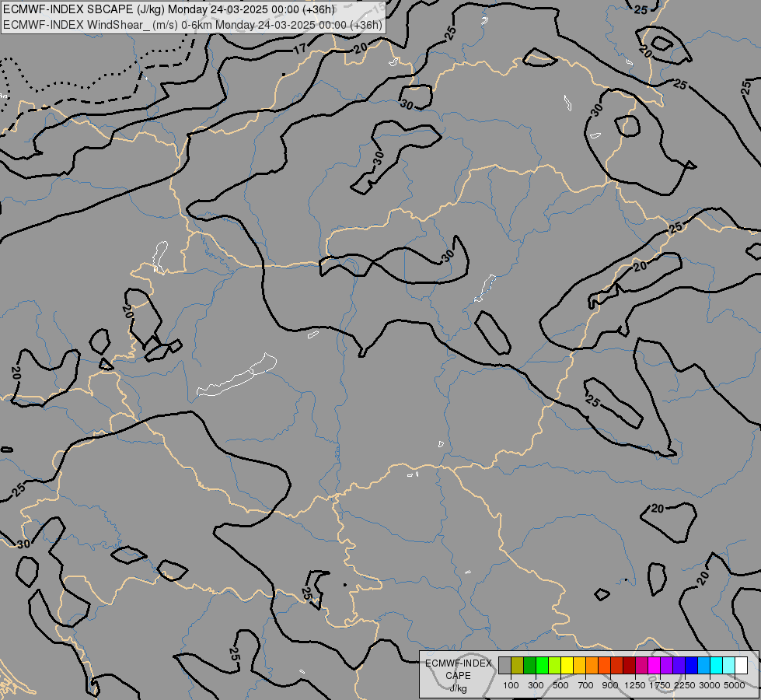The width and height of the screenshot is (761, 700).
Task: Select the red swatch right of the 900 tick
Action: [617, 665]
